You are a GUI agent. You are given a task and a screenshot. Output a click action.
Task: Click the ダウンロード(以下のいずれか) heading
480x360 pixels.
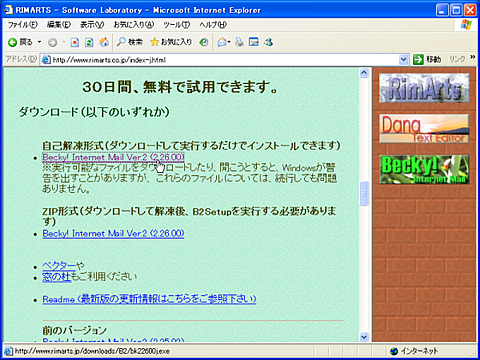coord(94,112)
